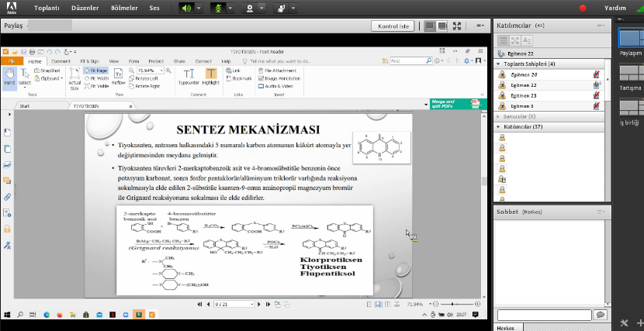Activate the Highlight tool
This screenshot has width=644, height=331.
pos(212,76)
